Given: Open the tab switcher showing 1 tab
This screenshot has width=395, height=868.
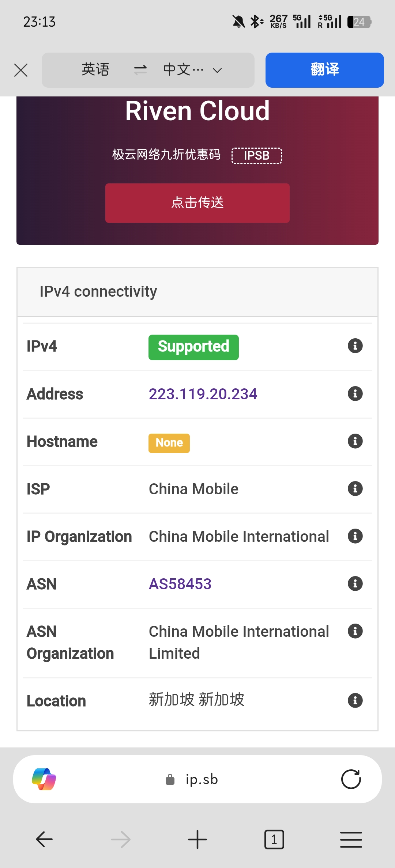Looking at the screenshot, I should pos(274,839).
